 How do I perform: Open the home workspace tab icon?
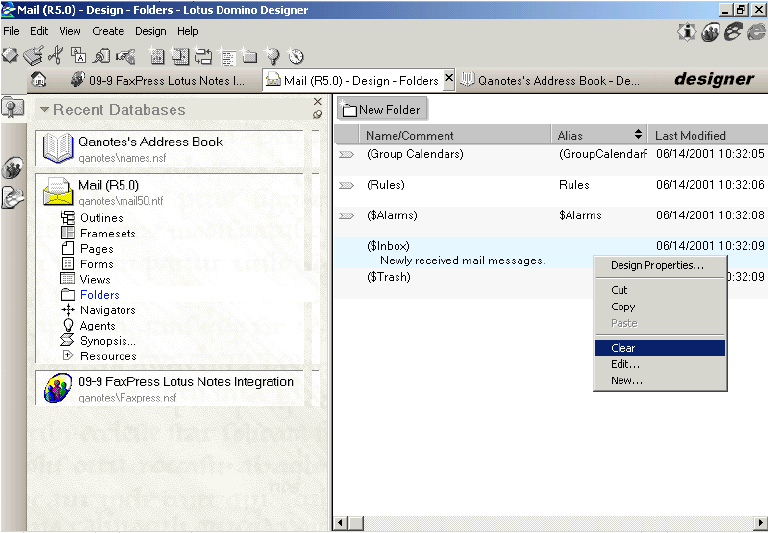[39, 80]
